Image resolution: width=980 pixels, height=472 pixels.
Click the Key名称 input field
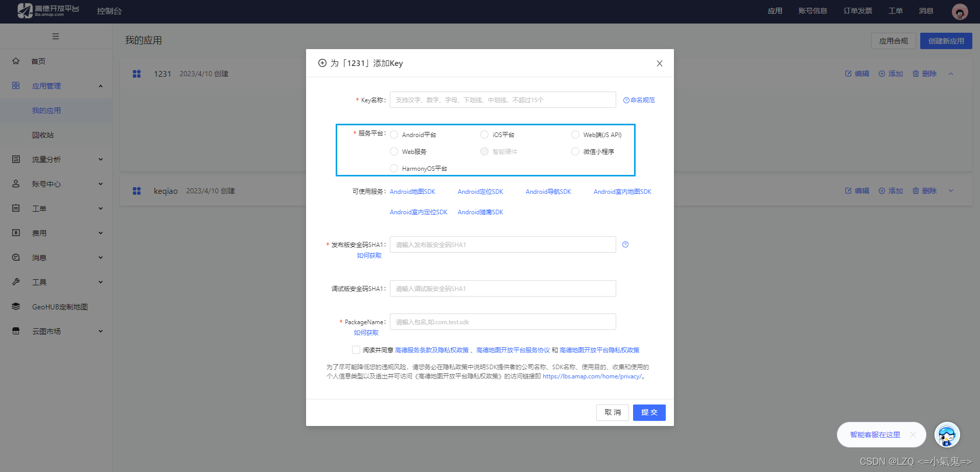pyautogui.click(x=503, y=100)
